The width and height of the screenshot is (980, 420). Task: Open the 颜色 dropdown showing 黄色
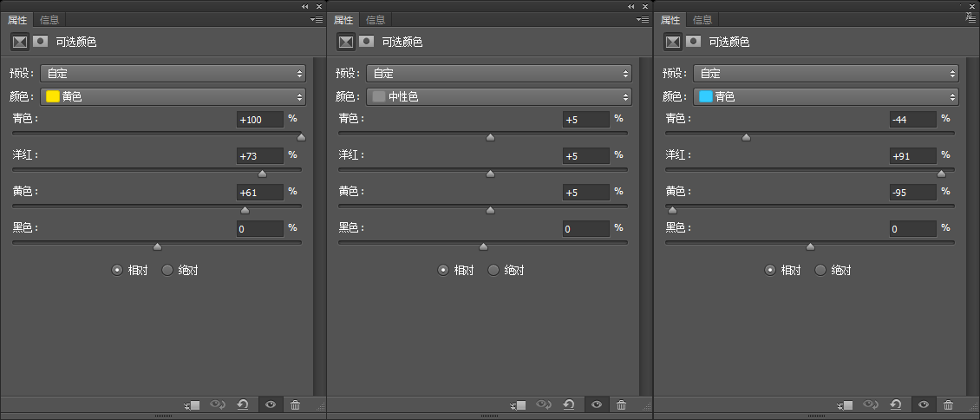[173, 96]
